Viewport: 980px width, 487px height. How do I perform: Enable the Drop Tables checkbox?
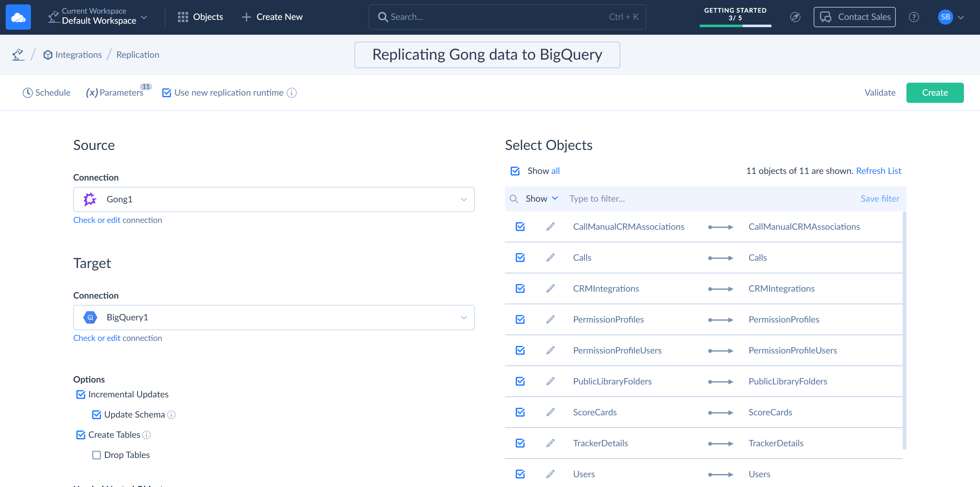(97, 455)
